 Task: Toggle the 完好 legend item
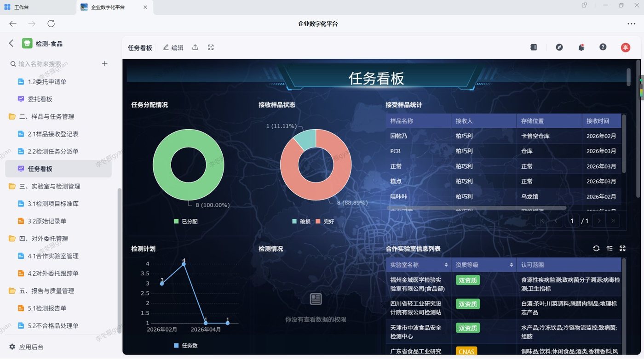coord(325,222)
